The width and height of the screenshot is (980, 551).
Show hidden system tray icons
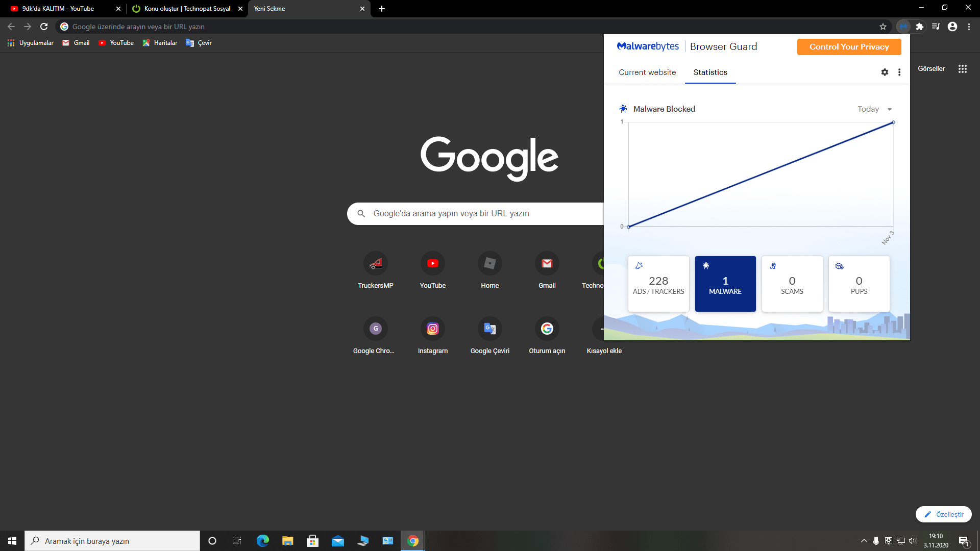coord(864,541)
